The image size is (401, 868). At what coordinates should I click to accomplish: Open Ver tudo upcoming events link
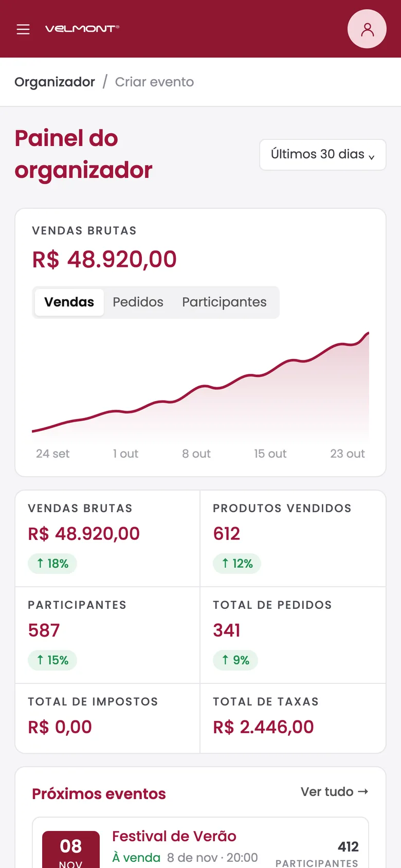(335, 792)
